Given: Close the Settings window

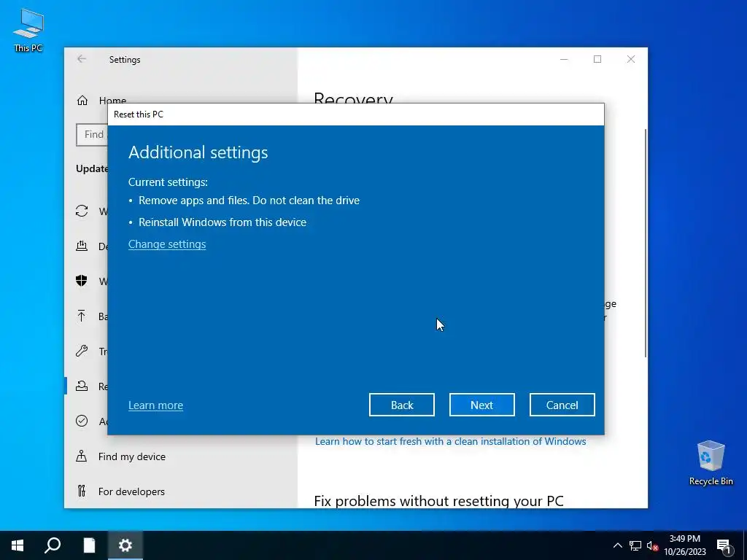Looking at the screenshot, I should (x=631, y=59).
